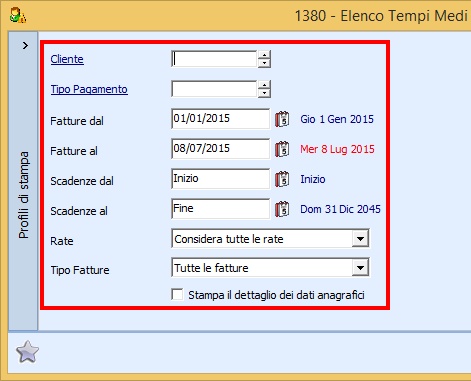
Task: Open calendar picker for Fatture al
Action: pos(282,149)
